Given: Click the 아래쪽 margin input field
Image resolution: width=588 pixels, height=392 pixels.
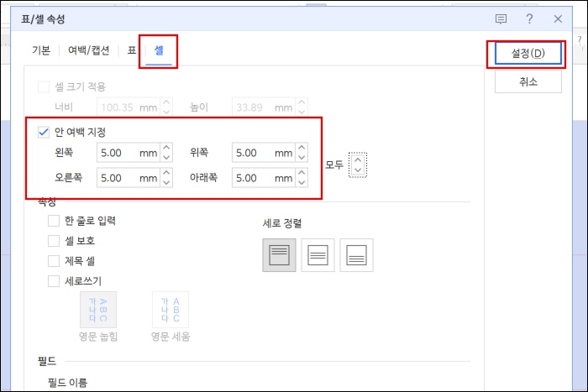Looking at the screenshot, I should [x=264, y=178].
